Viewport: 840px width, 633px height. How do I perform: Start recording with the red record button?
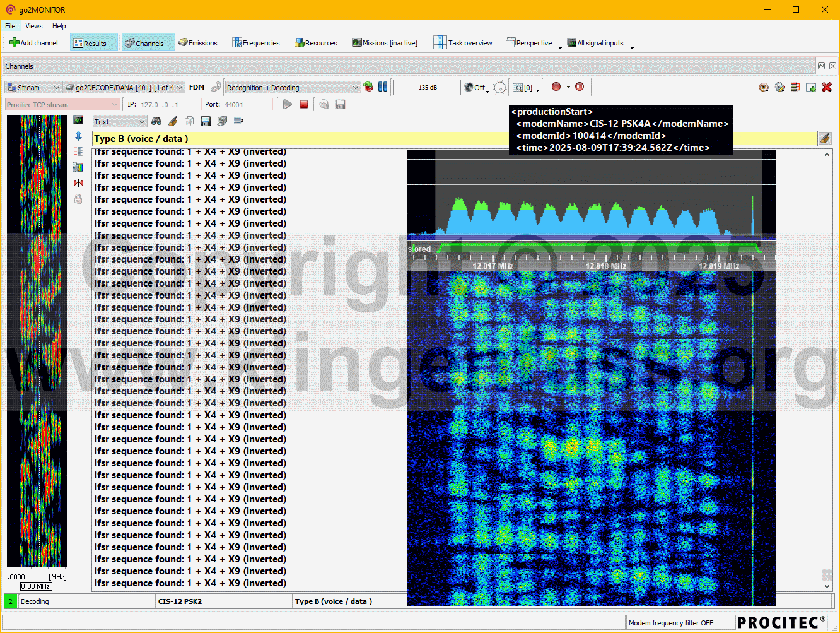point(556,87)
